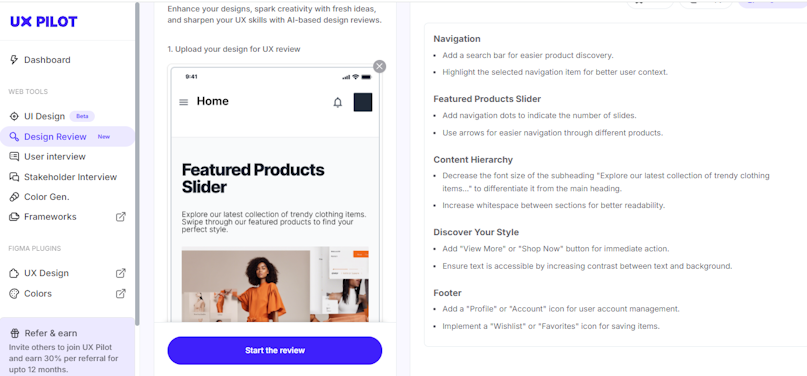Click the UX PILOT logo
This screenshot has height=376, width=807.
point(44,22)
